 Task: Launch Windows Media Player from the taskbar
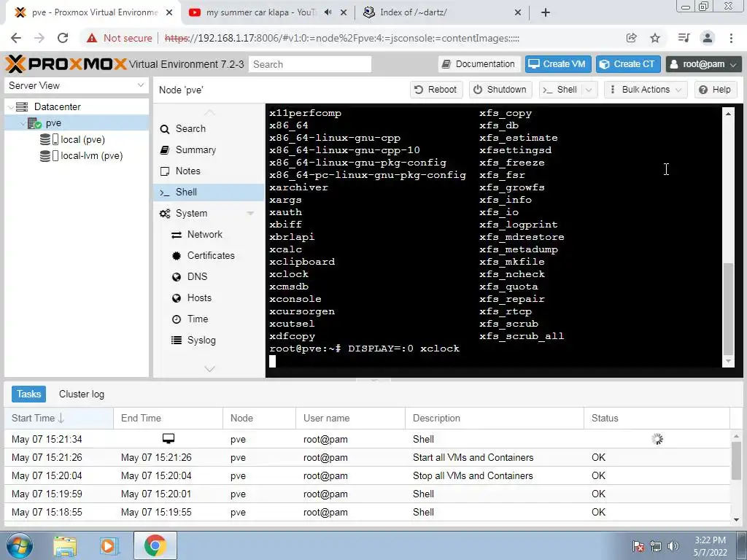click(x=108, y=545)
